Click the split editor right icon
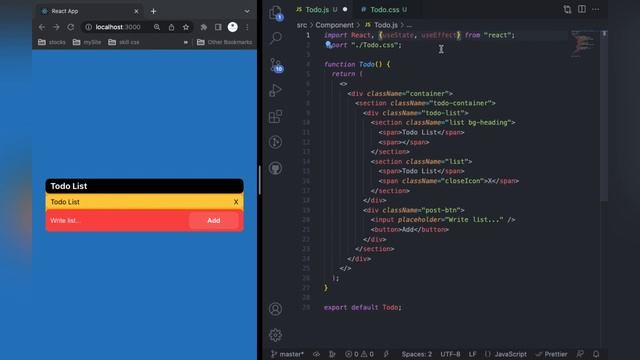Screen dimensions: 640x360 (x=582, y=9)
